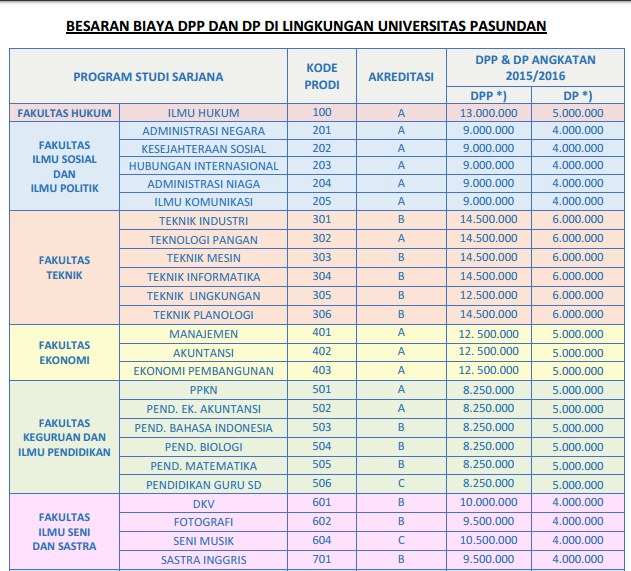Click DPP value 10.000.000 for DKV
The width and height of the screenshot is (631, 571).
coord(489,502)
